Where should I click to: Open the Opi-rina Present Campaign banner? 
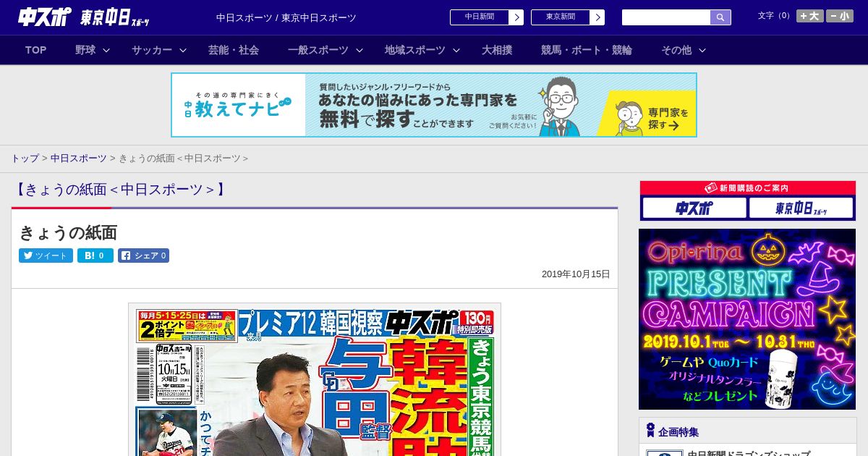click(x=747, y=319)
